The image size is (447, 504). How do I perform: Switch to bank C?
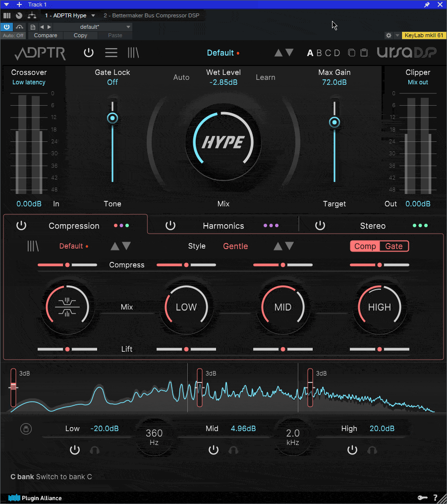(x=328, y=53)
